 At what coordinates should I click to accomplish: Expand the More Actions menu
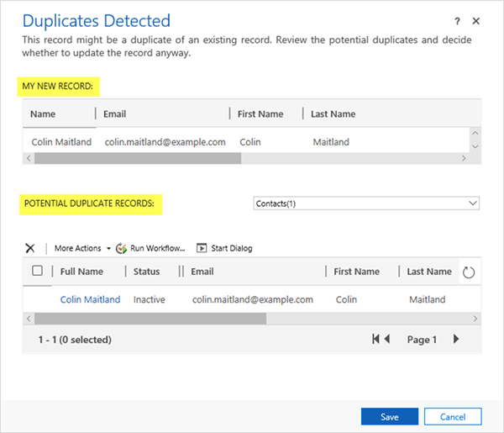point(82,248)
